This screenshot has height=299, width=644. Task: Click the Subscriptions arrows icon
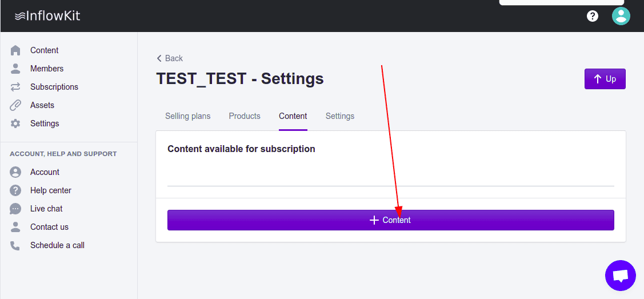15,87
